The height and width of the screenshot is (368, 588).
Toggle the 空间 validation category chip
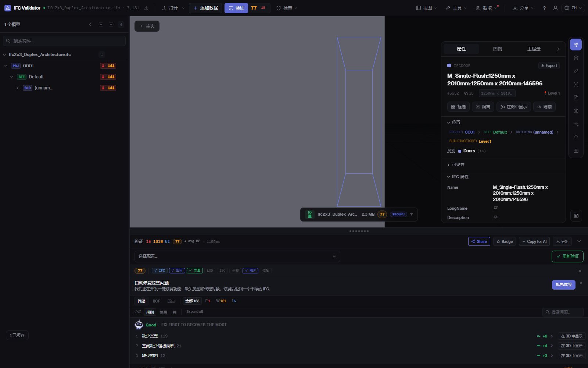click(x=177, y=270)
